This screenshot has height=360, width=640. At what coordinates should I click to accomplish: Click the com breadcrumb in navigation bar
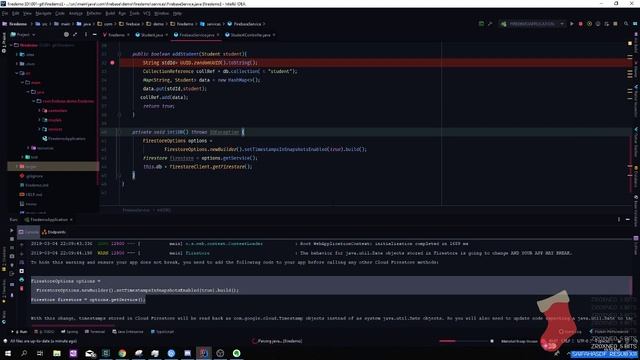tap(105, 24)
